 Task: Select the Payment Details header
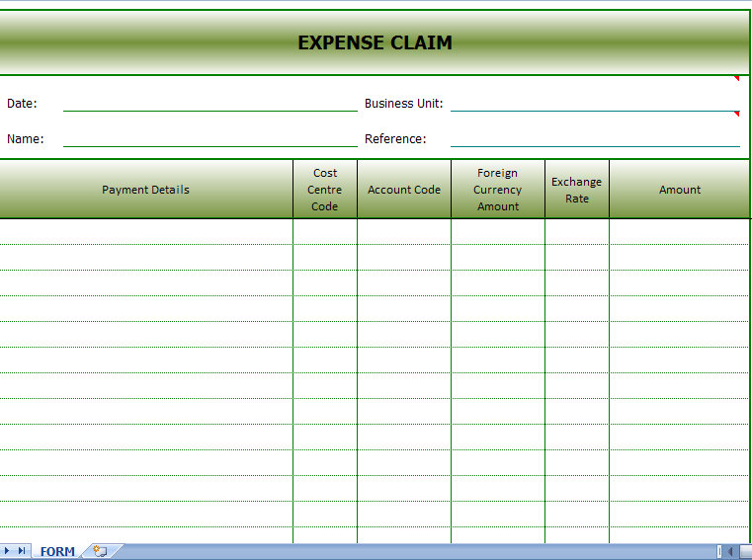(146, 190)
